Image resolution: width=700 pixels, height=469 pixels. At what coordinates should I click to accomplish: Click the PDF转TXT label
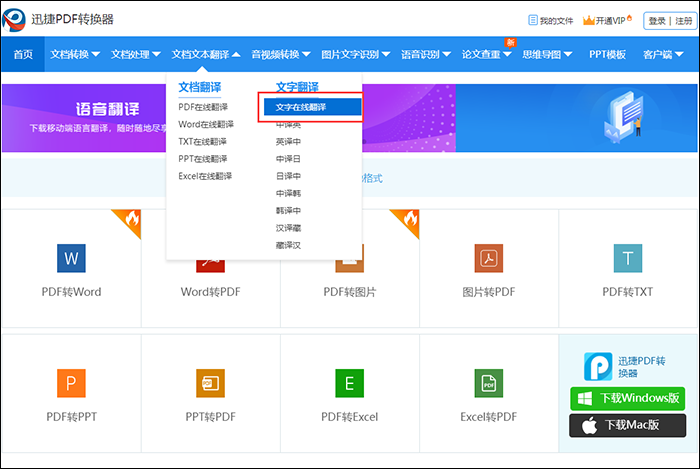point(628,292)
